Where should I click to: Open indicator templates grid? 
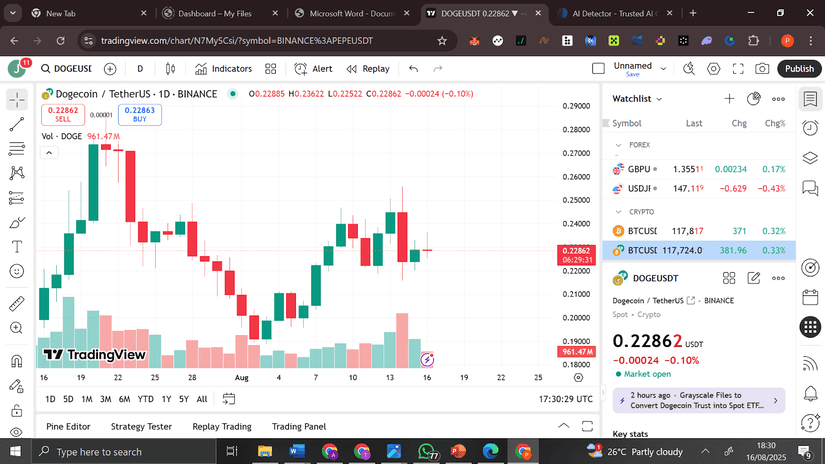(270, 69)
